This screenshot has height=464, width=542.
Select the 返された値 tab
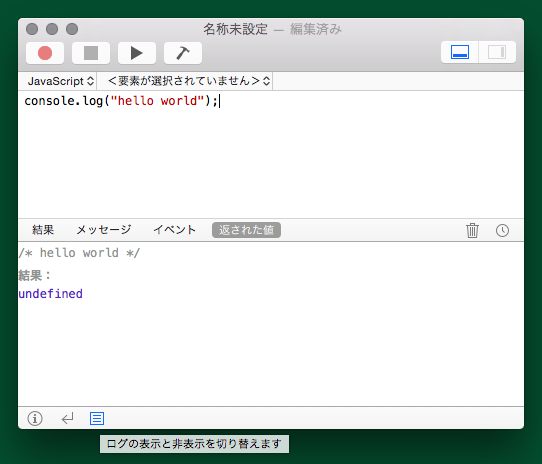pos(246,230)
